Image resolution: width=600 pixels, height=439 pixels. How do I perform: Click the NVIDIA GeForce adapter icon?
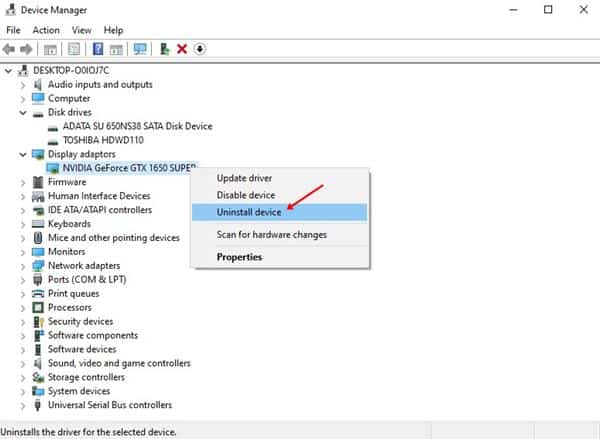tap(53, 168)
